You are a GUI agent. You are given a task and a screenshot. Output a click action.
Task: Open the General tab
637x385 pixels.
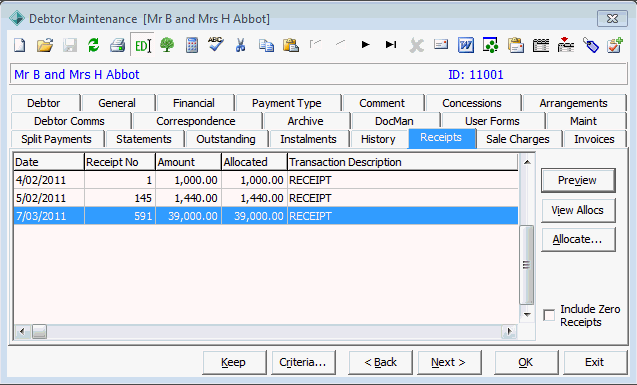119,103
